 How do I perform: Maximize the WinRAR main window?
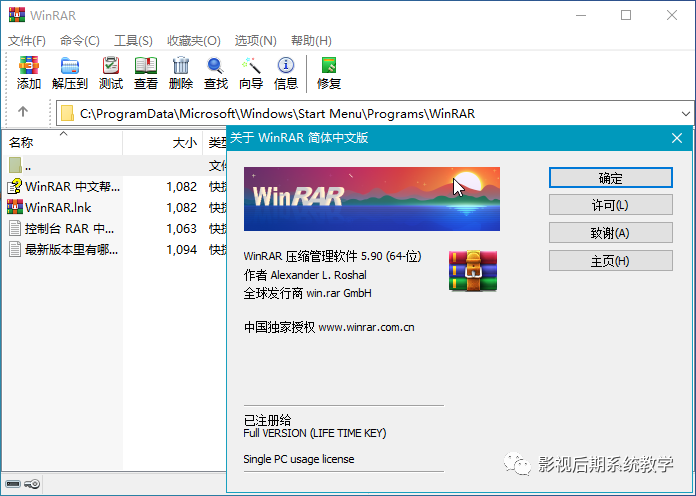(x=626, y=15)
